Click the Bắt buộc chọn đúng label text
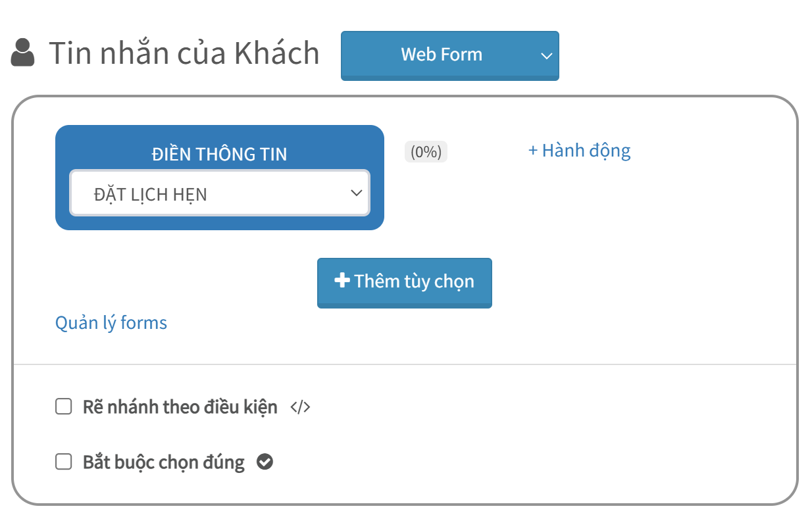Viewport: 812px width, 519px height. point(164,463)
